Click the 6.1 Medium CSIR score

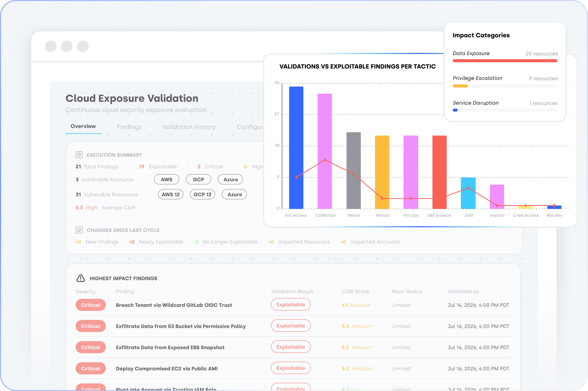(356, 305)
